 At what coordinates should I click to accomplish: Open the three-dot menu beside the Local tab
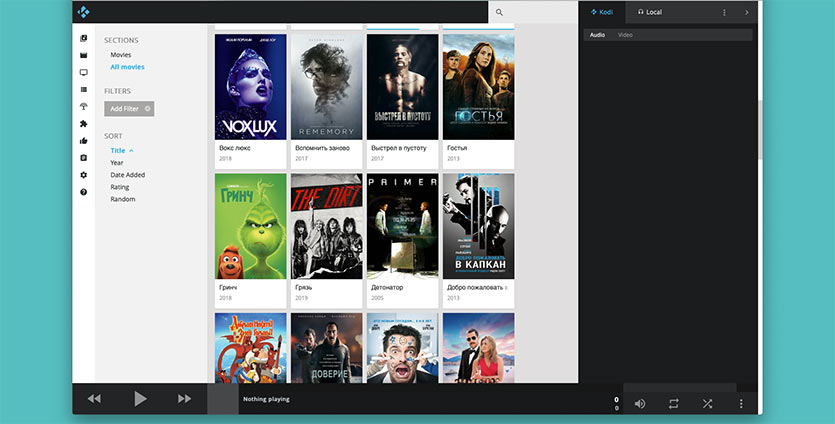click(724, 12)
